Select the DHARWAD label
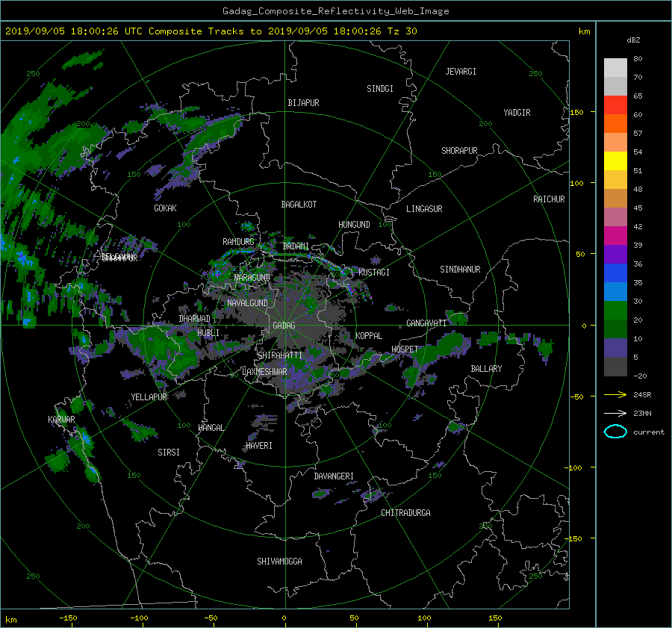 click(195, 319)
